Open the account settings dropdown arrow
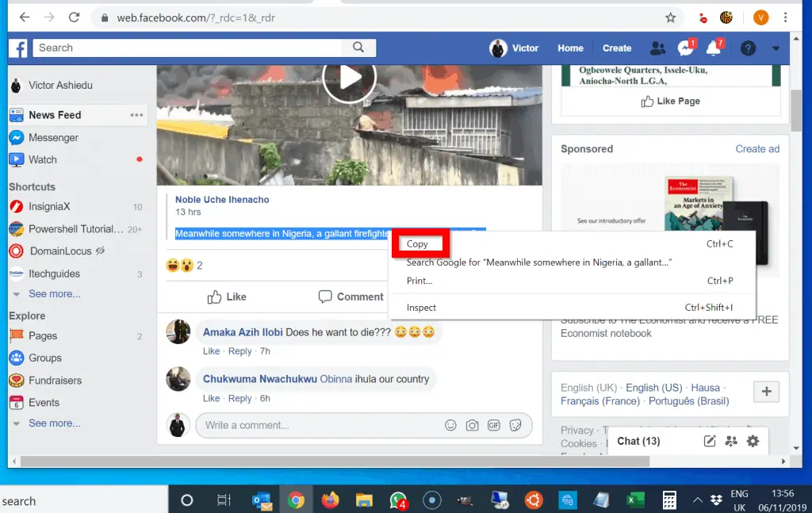 [776, 48]
